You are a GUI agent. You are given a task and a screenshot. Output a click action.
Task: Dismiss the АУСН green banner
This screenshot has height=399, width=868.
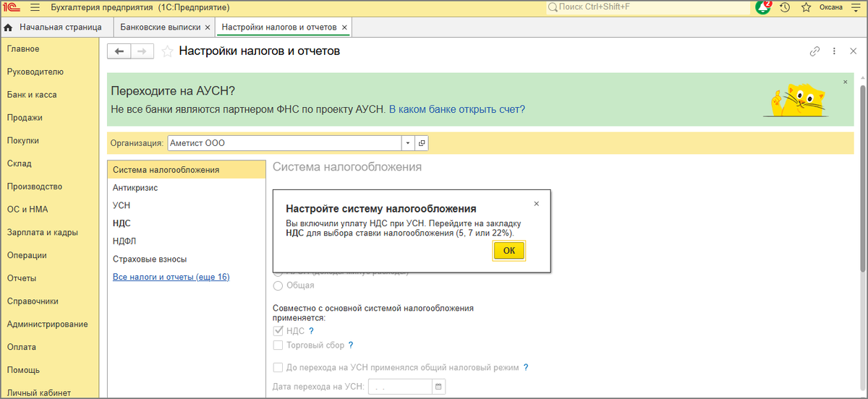[845, 82]
